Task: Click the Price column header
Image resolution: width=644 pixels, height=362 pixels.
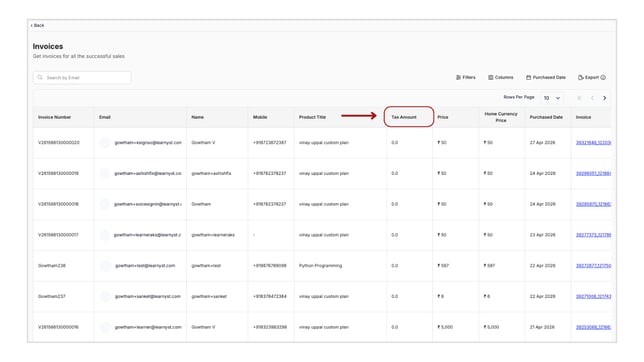Action: click(x=443, y=117)
